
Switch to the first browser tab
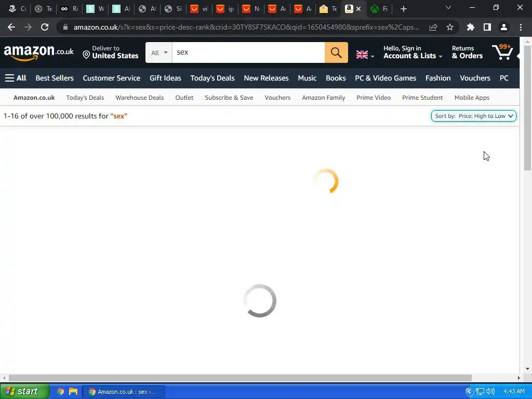click(17, 9)
